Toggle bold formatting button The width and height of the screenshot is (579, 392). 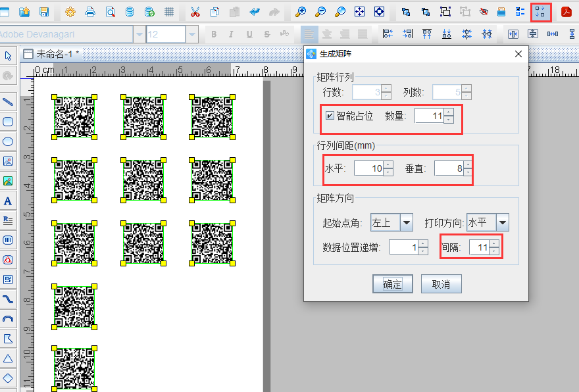[213, 34]
